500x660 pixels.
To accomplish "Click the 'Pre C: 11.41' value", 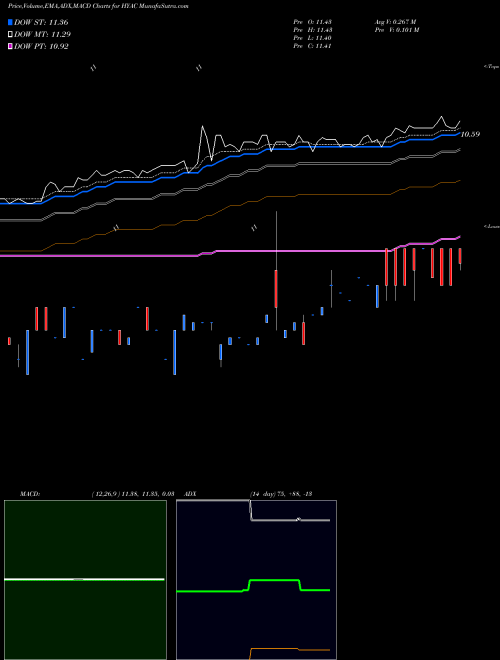I will (313, 46).
